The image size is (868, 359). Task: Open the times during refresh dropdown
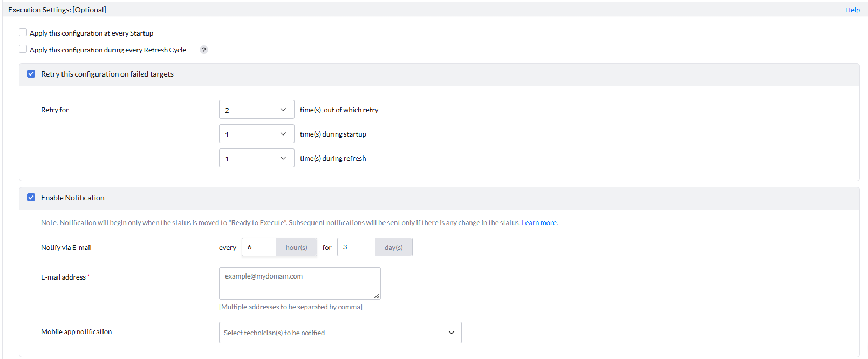(x=256, y=158)
